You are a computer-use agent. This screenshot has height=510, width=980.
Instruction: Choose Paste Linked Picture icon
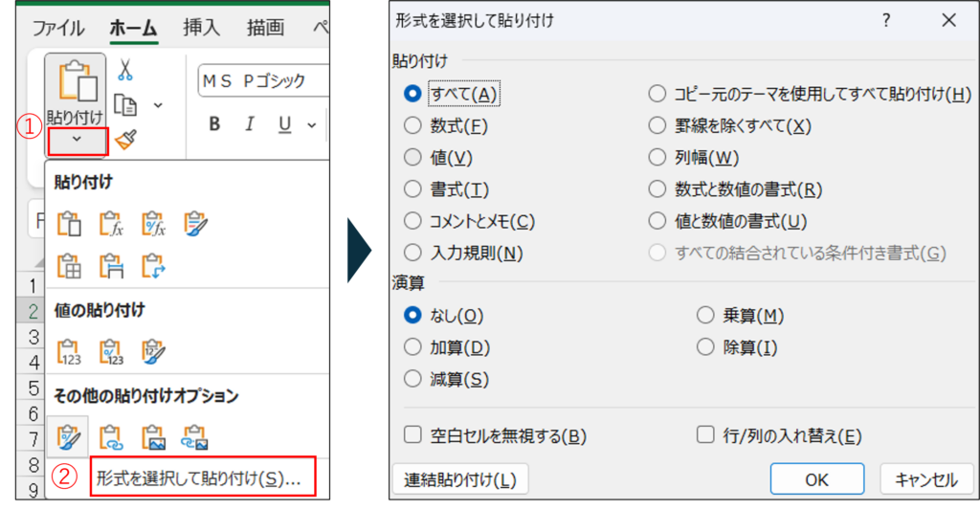click(x=195, y=437)
